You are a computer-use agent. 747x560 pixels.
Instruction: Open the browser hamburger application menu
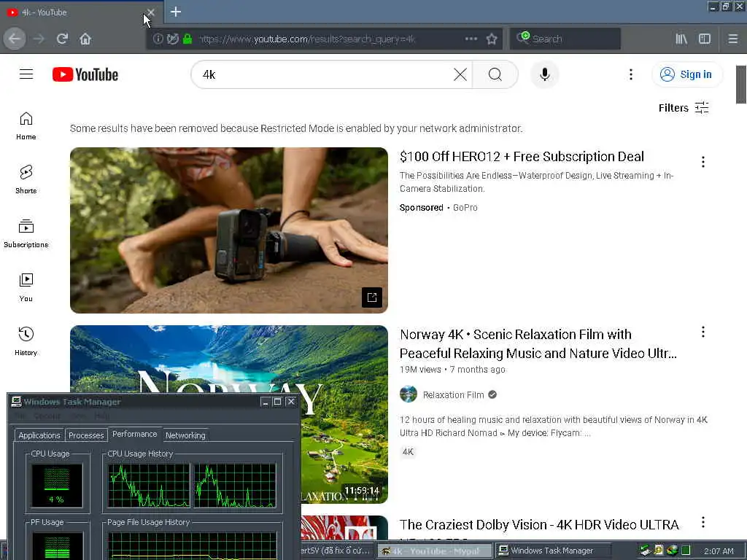coord(733,39)
